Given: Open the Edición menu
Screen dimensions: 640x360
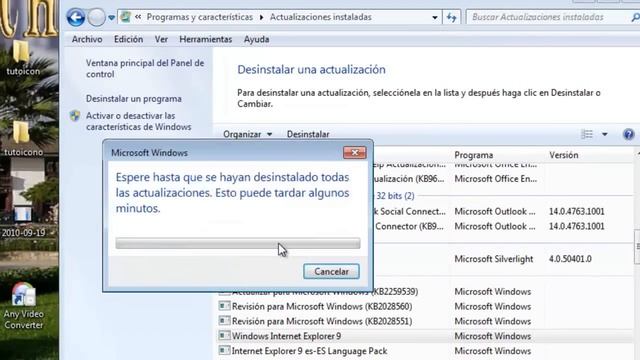Looking at the screenshot, I should (x=129, y=40).
